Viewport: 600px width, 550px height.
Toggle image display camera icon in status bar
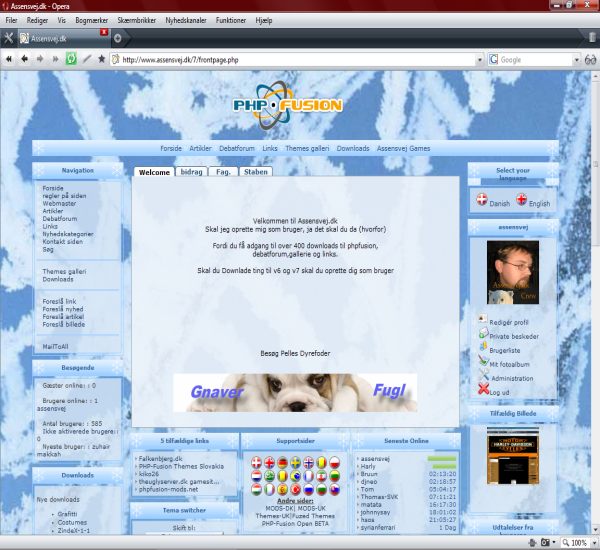pyautogui.click(x=545, y=542)
